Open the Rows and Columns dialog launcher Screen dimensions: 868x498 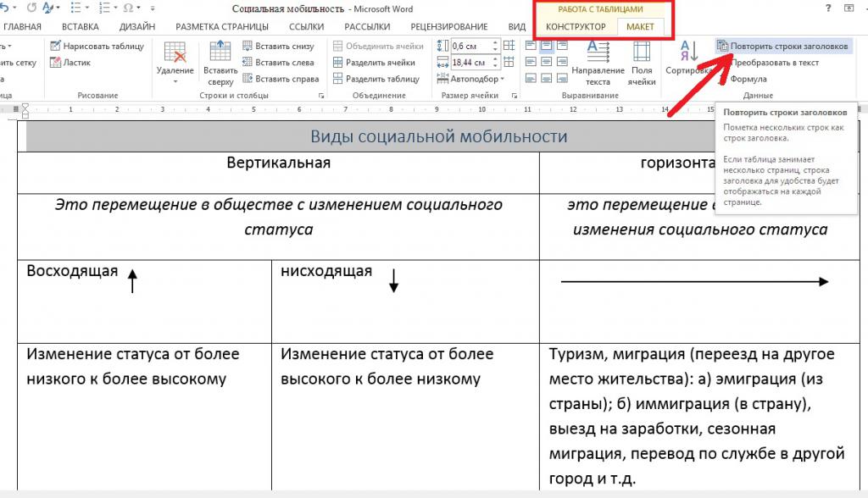click(323, 96)
